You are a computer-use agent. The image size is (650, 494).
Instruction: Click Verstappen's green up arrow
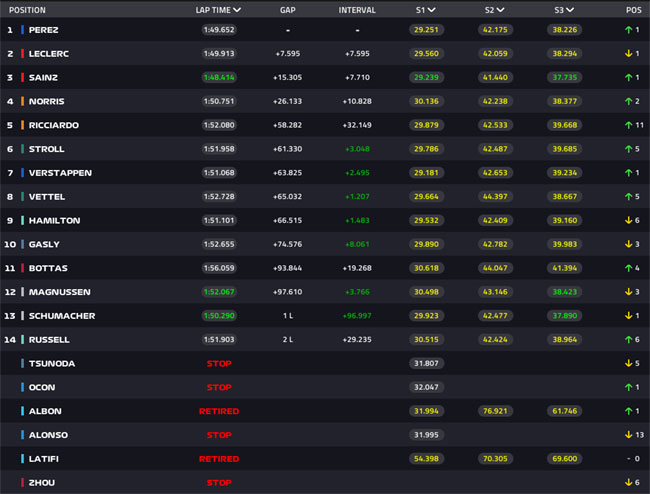point(628,173)
